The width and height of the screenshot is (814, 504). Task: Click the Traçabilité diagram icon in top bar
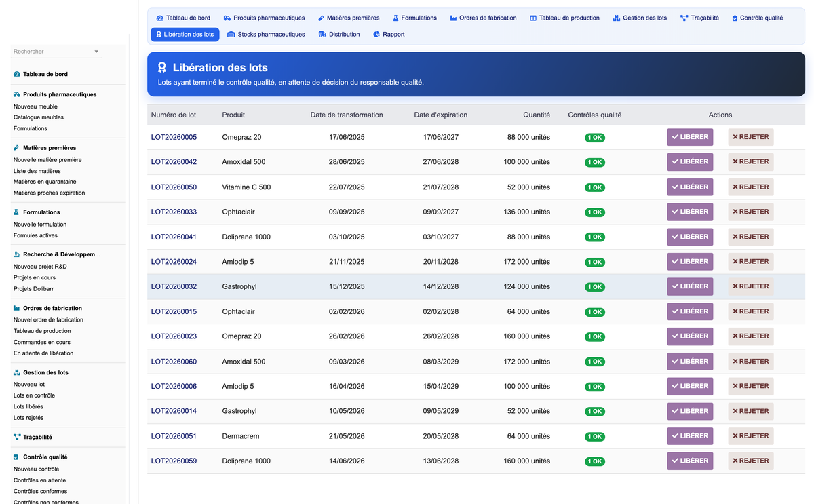click(x=684, y=18)
